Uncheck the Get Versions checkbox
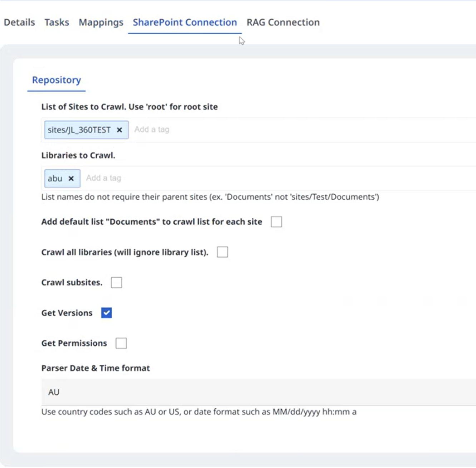476x468 pixels. tap(106, 313)
